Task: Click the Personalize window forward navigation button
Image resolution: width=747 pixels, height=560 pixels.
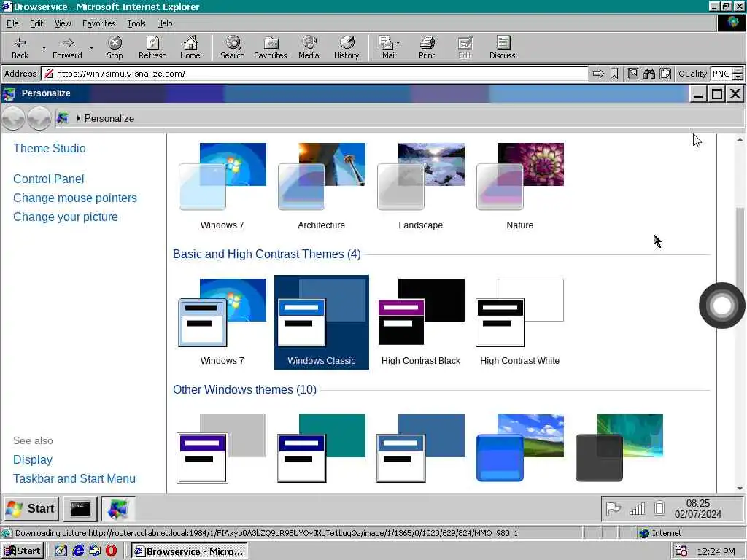Action: [39, 118]
